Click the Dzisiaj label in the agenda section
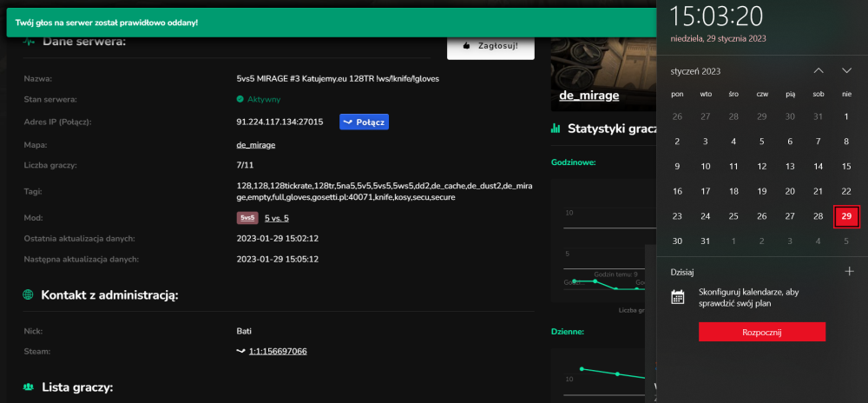 682,272
